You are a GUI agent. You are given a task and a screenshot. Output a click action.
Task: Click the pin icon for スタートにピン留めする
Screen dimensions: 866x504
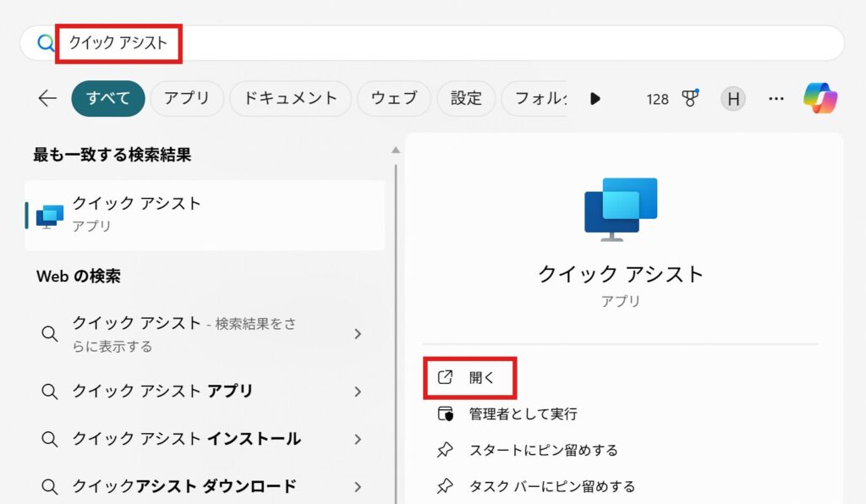click(445, 451)
